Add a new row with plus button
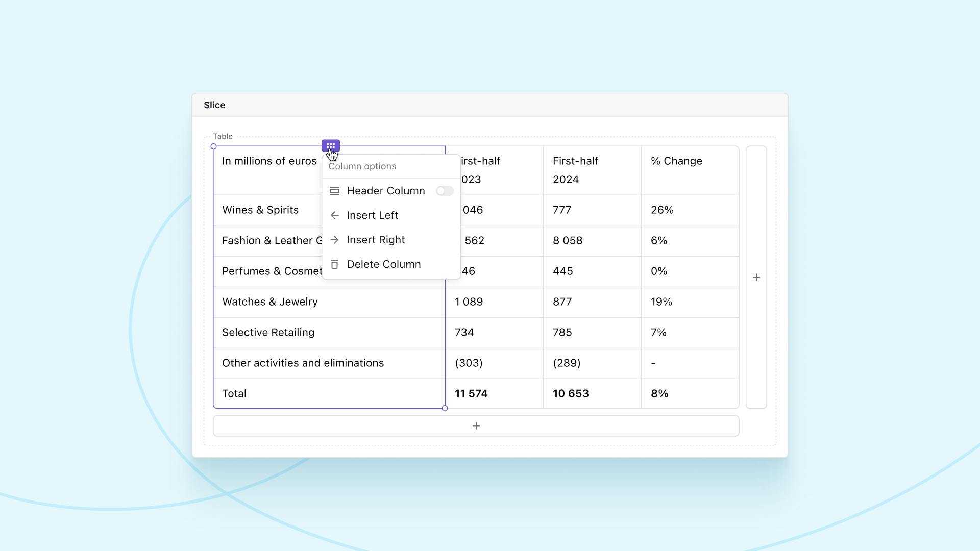The height and width of the screenshot is (551, 980). coord(476,425)
